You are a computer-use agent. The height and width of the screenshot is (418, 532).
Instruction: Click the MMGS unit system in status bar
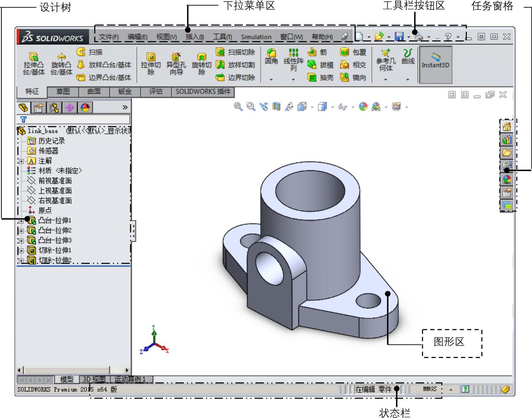pos(429,389)
